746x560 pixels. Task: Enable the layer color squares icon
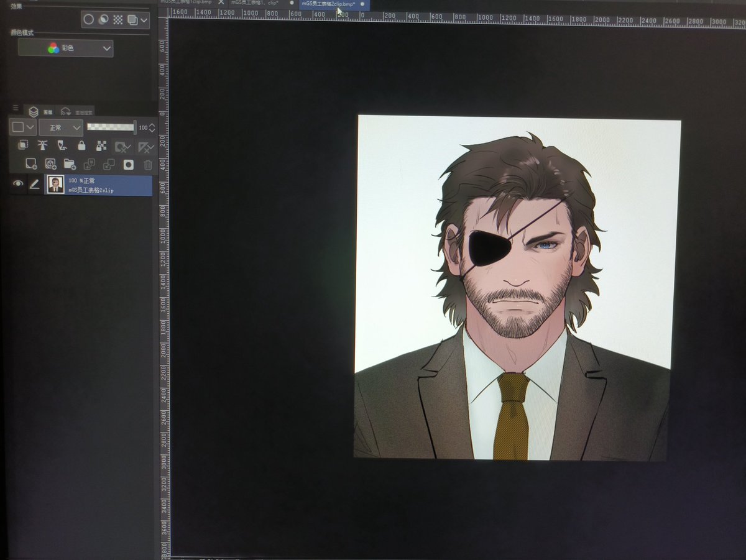pos(132,19)
